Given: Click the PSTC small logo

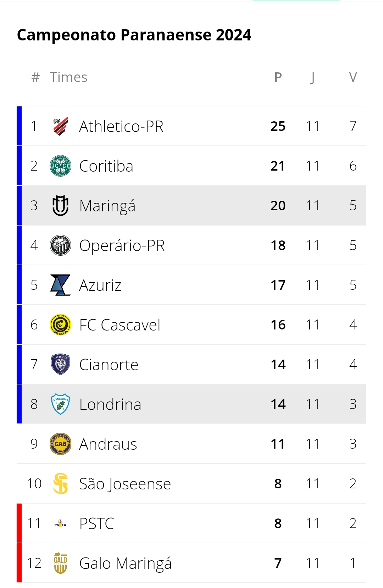Looking at the screenshot, I should tap(60, 524).
